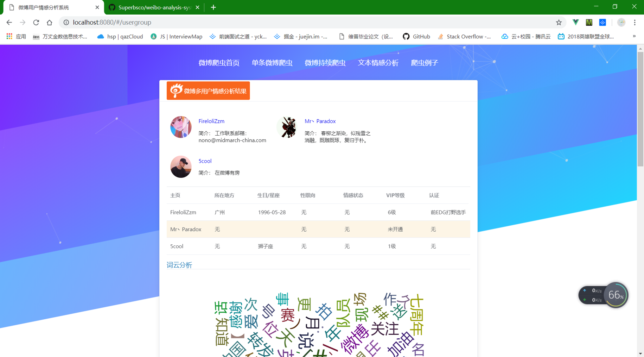Switch to the Superbsco/weibo-analysis-sys tab
Viewport: 644px width, 357px height.
(154, 7)
